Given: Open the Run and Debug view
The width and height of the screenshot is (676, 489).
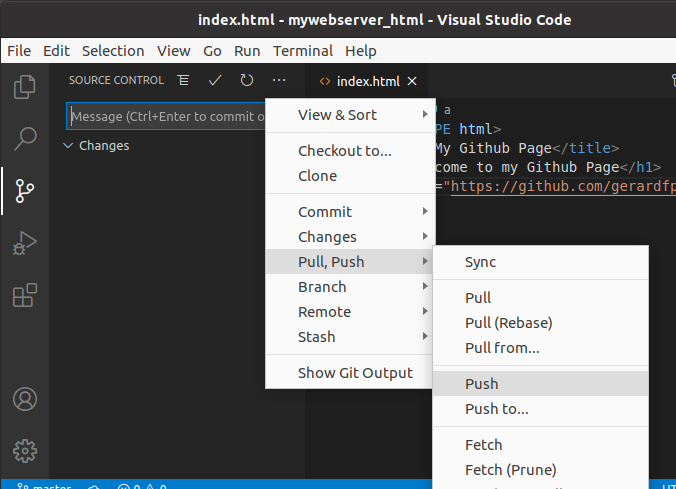Looking at the screenshot, I should [x=25, y=243].
